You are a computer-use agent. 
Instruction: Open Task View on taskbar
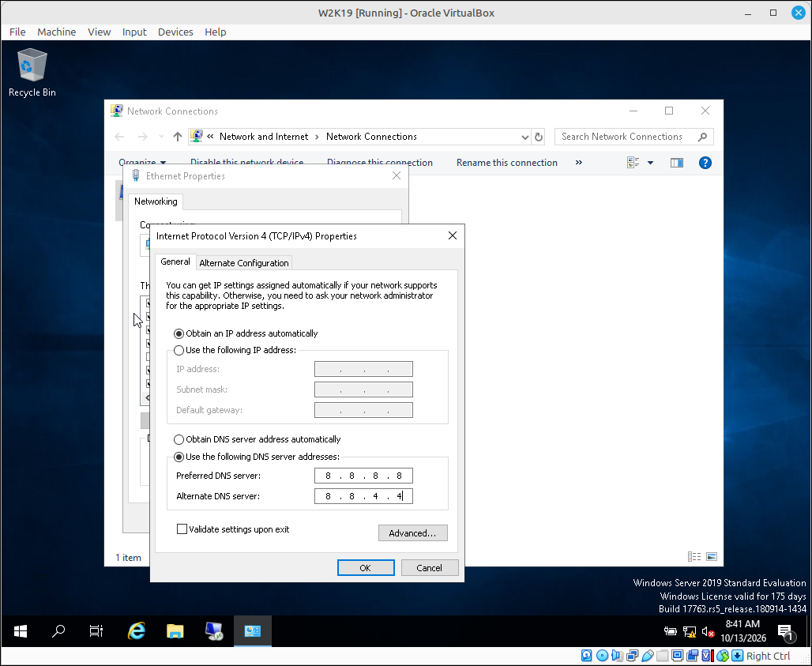[x=96, y=630]
